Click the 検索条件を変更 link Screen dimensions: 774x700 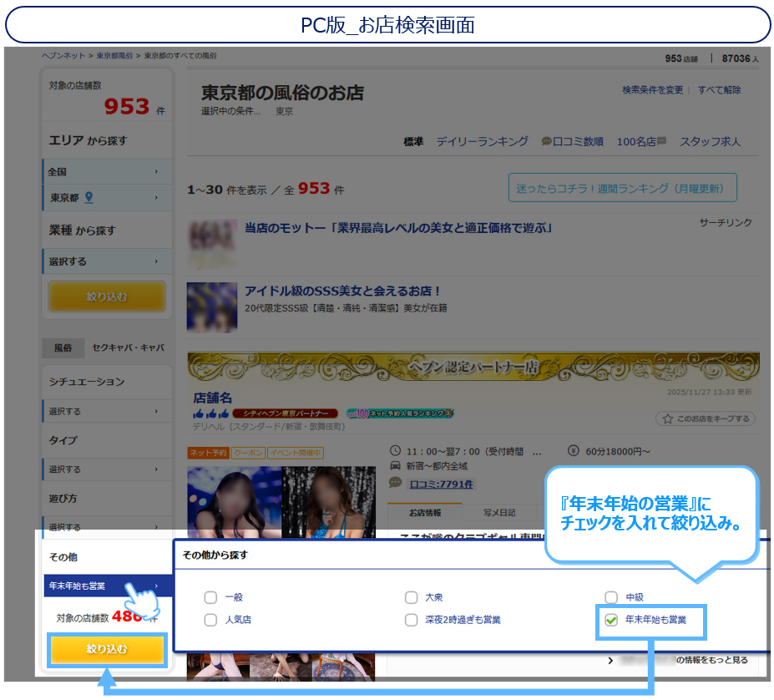click(x=652, y=90)
